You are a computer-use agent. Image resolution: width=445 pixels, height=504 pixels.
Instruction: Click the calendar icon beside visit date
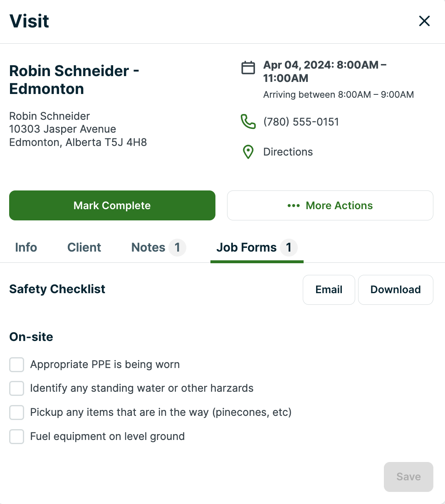pos(248,67)
